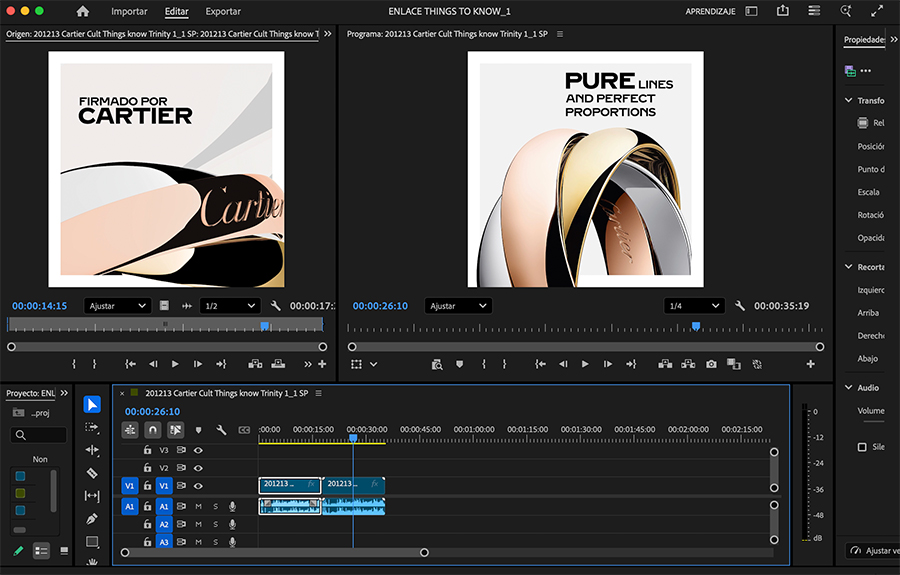Image resolution: width=900 pixels, height=575 pixels.
Task: Mute the A1 audio track
Action: (x=198, y=507)
